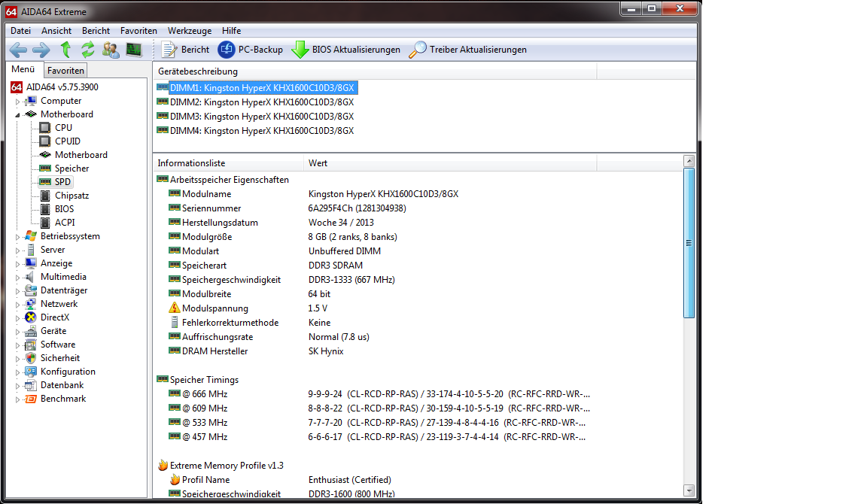Click the Datenbank tree icon
This screenshot has height=504, width=867.
(31, 385)
